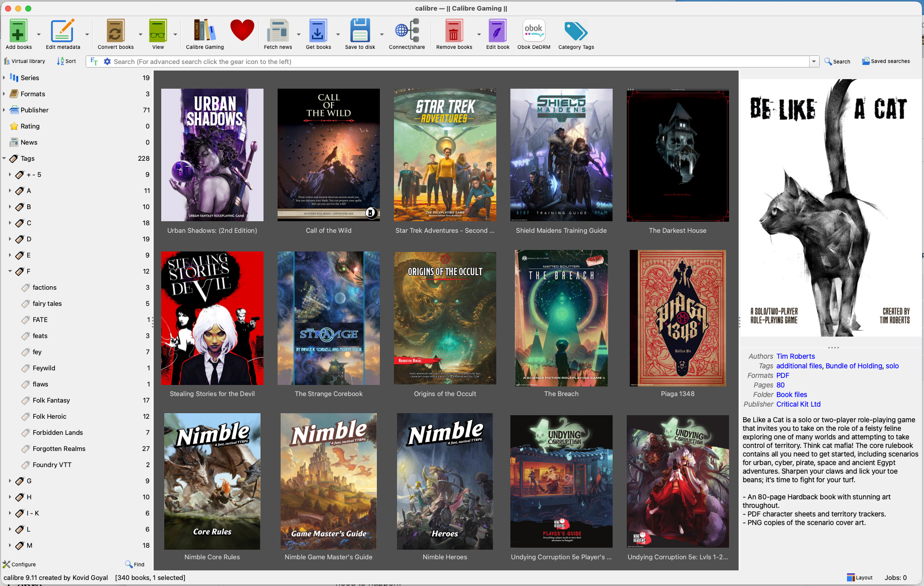Click the Search button
Screen dimensions: 924x586
click(837, 61)
